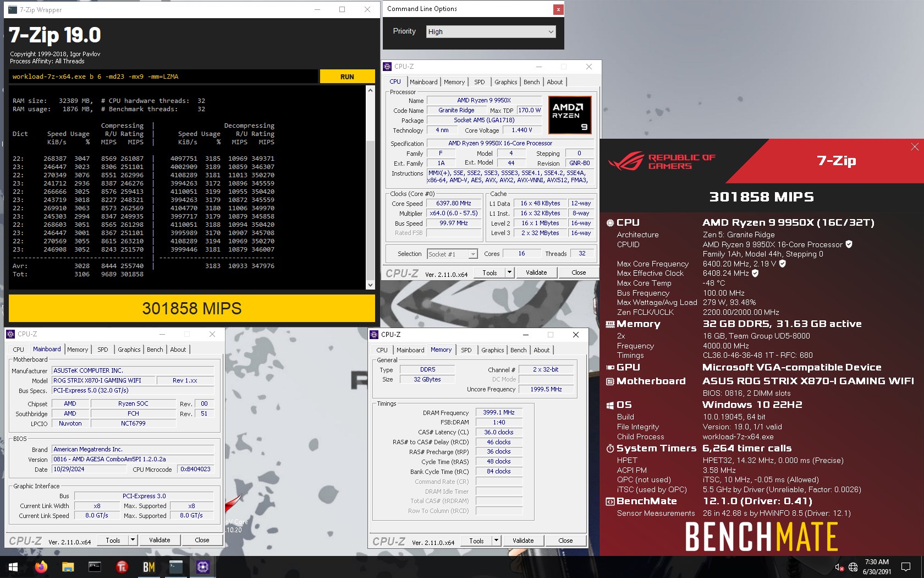Click Close in the Memory CPU-Z window
Image resolution: width=924 pixels, height=578 pixels.
[x=565, y=541]
